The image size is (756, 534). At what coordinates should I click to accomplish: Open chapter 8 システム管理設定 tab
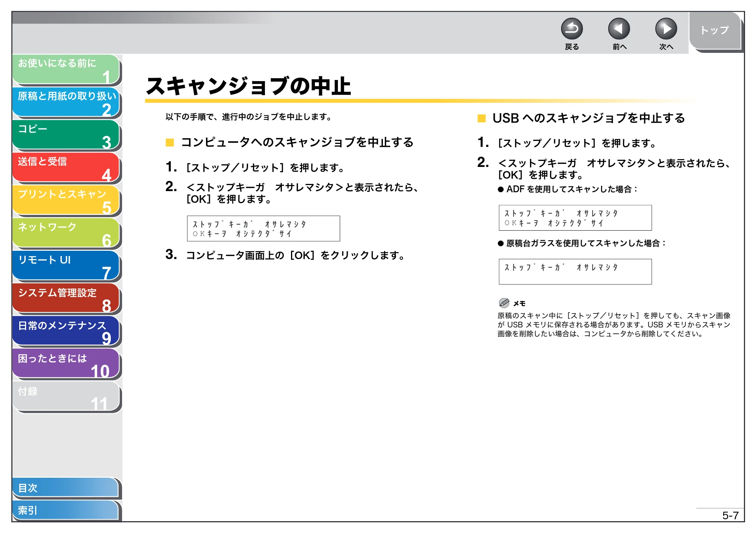[66, 298]
